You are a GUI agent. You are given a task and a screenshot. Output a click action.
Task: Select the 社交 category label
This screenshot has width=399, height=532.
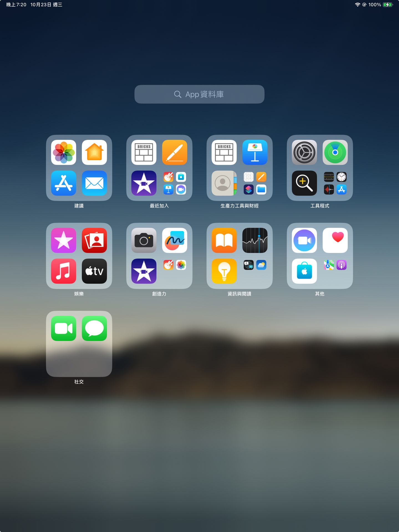pyautogui.click(x=79, y=382)
